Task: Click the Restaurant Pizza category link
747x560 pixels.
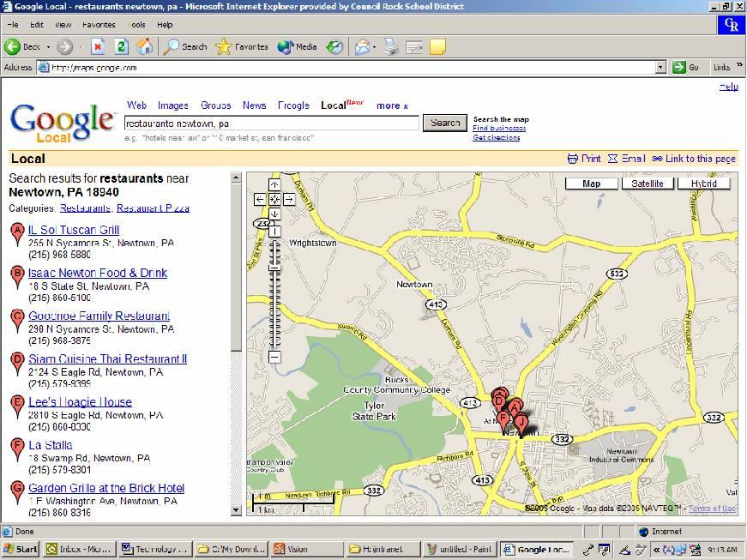Action: tap(153, 208)
